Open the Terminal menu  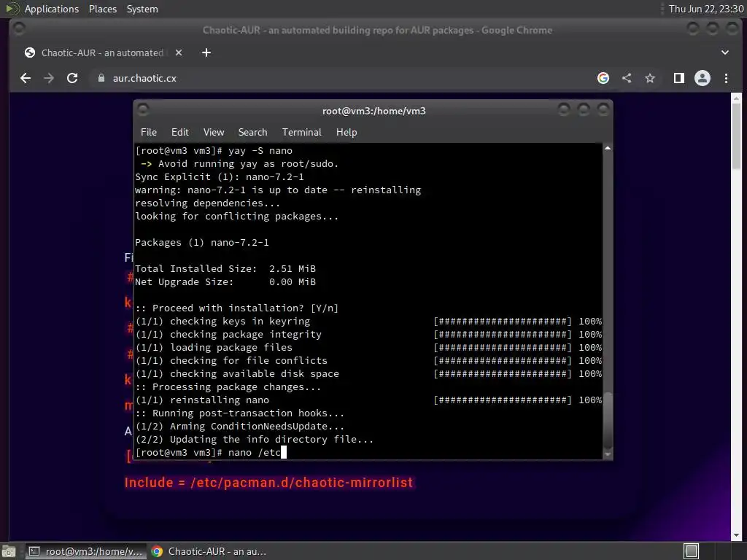coord(301,133)
